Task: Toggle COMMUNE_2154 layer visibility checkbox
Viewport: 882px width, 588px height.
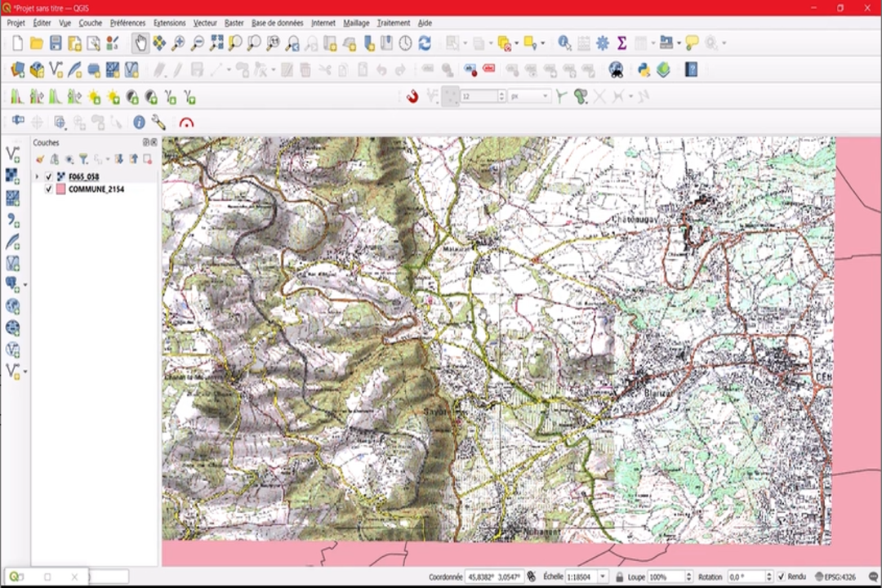Action: (x=49, y=189)
